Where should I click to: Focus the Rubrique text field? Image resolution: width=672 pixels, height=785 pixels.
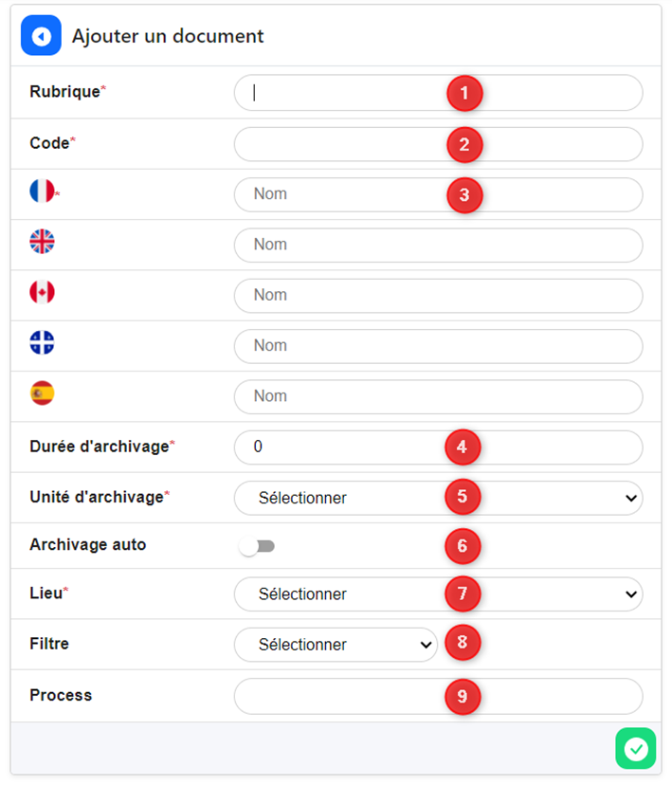click(x=341, y=93)
